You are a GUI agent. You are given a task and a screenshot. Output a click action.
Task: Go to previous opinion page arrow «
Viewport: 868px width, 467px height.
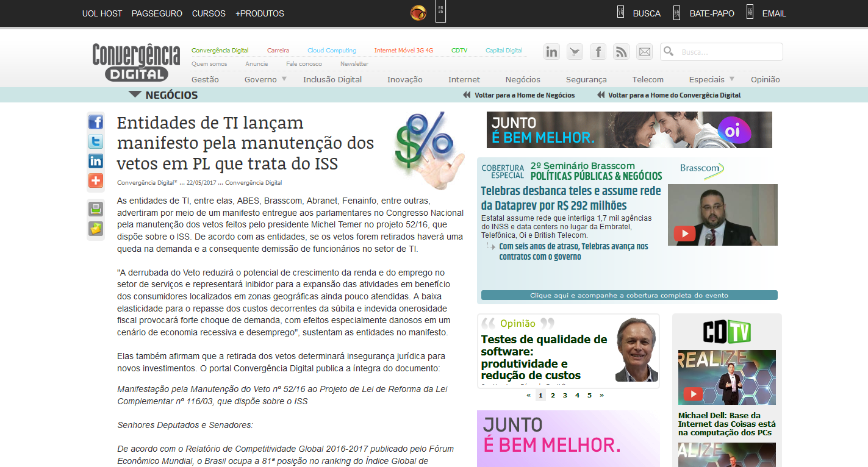[528, 395]
